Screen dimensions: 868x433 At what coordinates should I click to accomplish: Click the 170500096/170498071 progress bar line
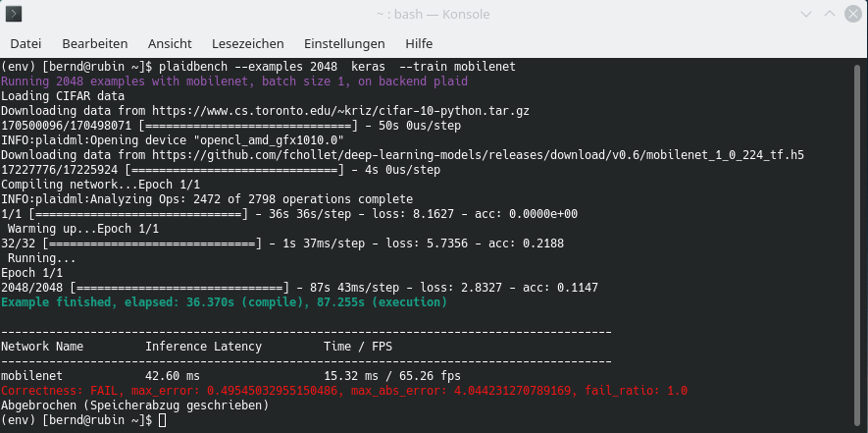click(230, 126)
